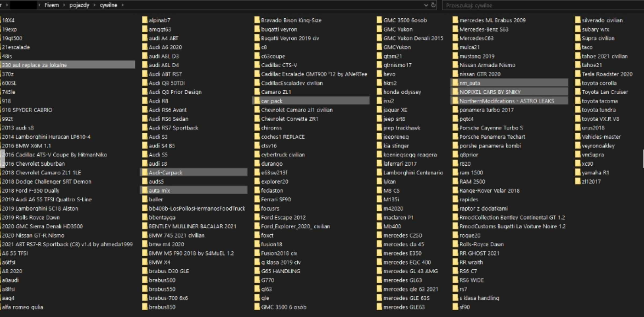The image size is (644, 317).
Task: Click the G65 HANDLING folder icon
Action: pos(257,271)
